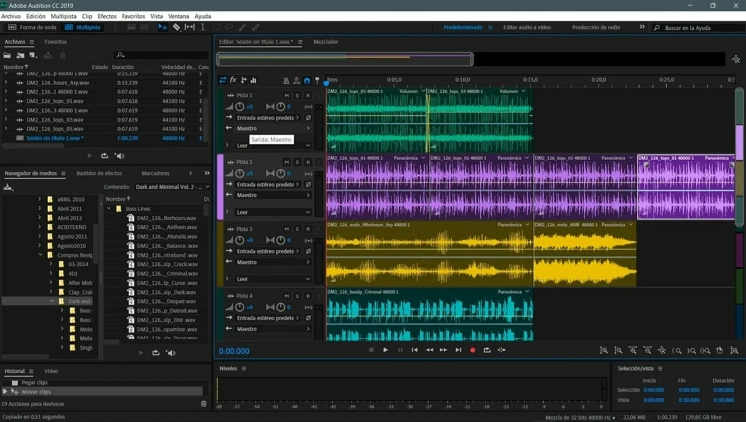Start playback with the Play button
The image size is (746, 422).
tap(385, 350)
